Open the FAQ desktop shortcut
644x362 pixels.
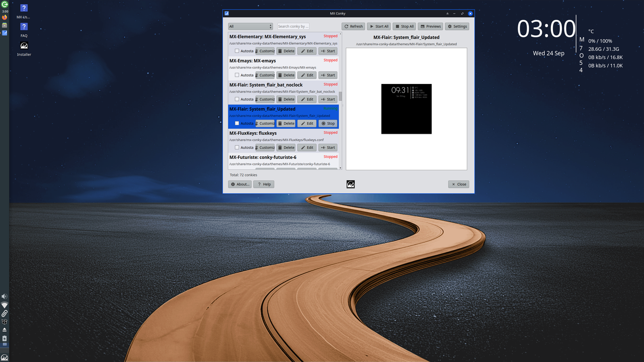tap(24, 30)
